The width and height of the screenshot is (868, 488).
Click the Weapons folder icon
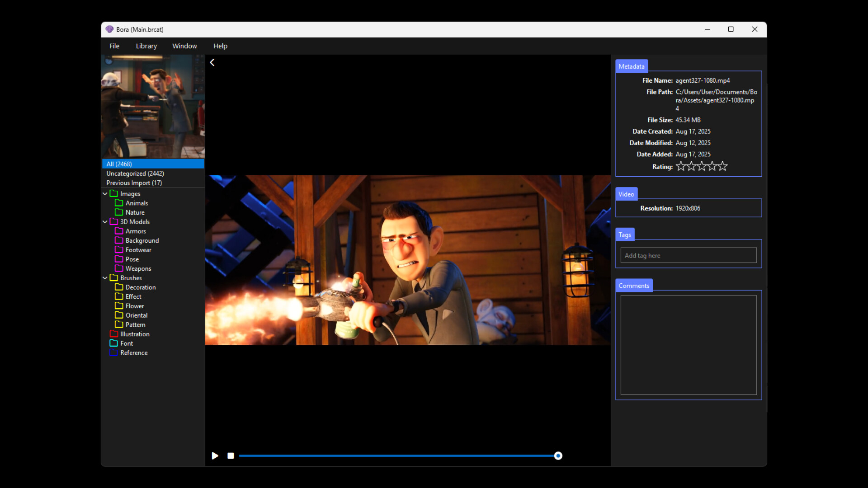119,268
